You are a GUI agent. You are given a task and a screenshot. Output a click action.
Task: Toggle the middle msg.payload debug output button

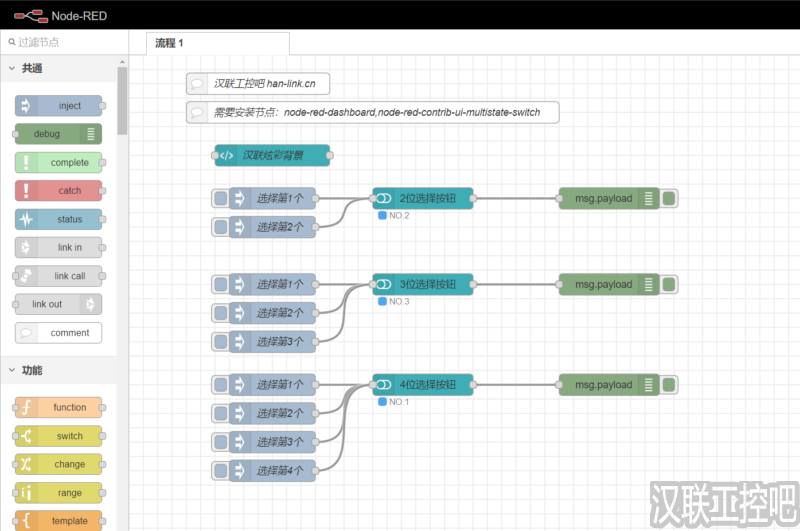point(669,284)
